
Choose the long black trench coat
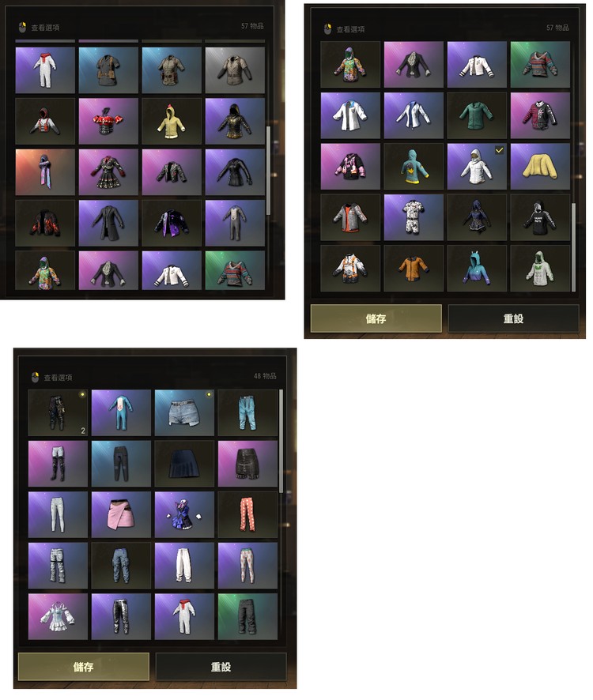pyautogui.click(x=108, y=224)
